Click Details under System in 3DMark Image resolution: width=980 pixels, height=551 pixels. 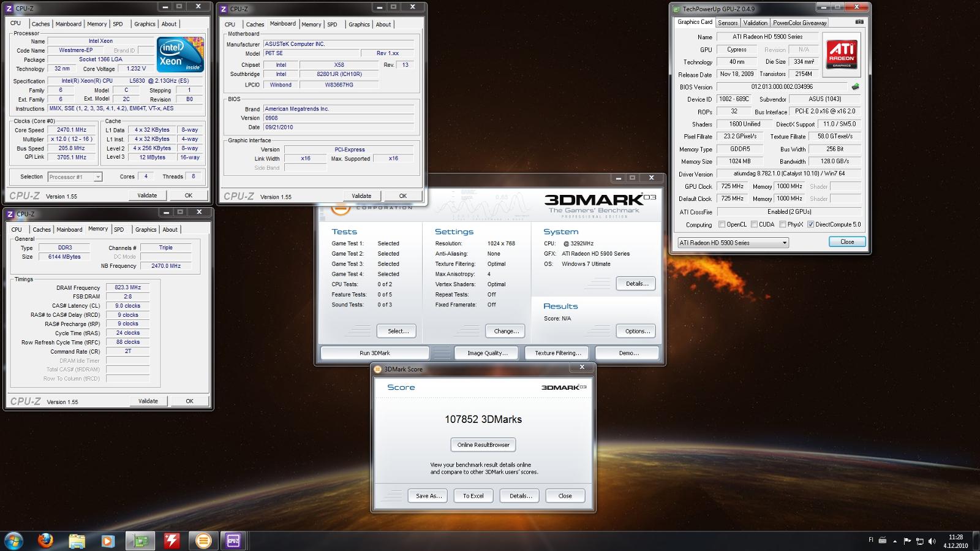tap(636, 284)
